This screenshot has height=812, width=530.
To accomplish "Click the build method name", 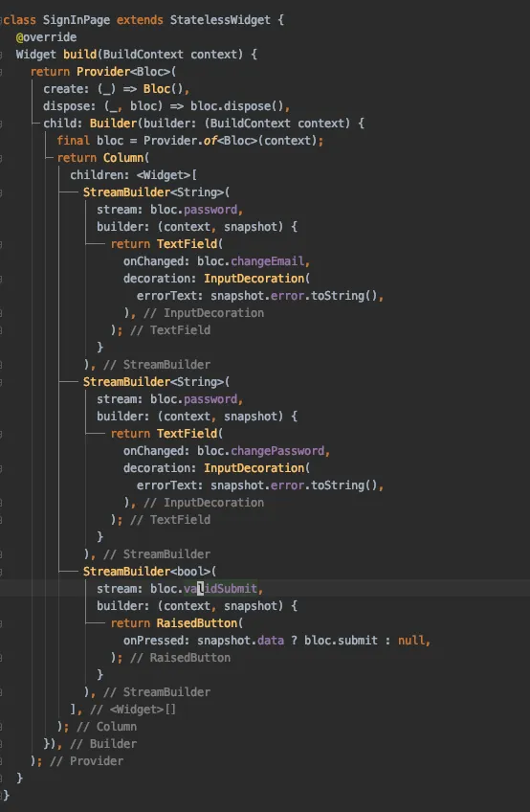I will [79, 55].
